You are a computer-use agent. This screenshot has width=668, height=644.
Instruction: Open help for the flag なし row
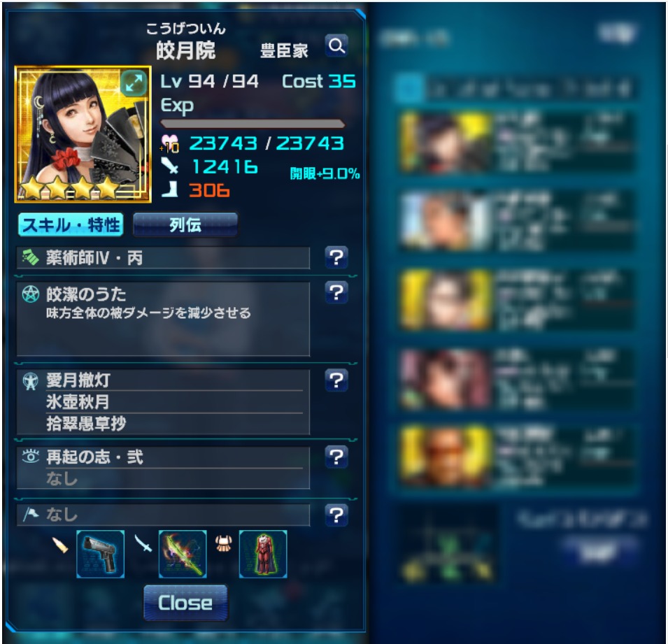click(x=336, y=515)
